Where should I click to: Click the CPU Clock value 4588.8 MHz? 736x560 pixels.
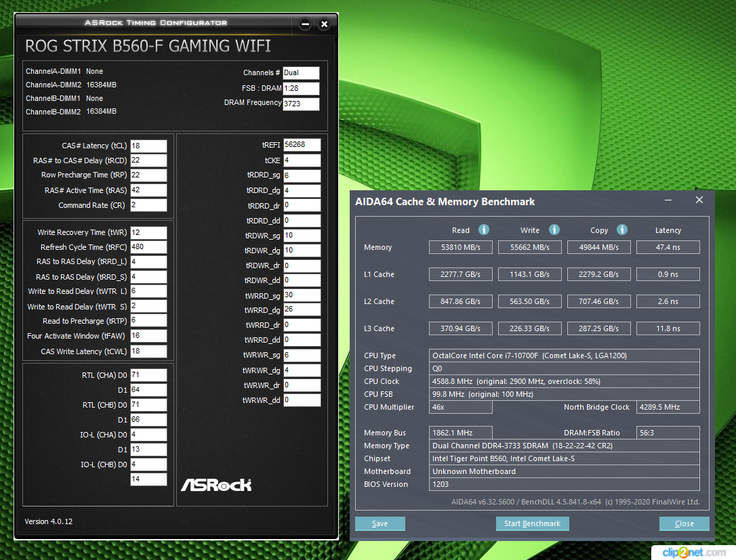pos(565,381)
